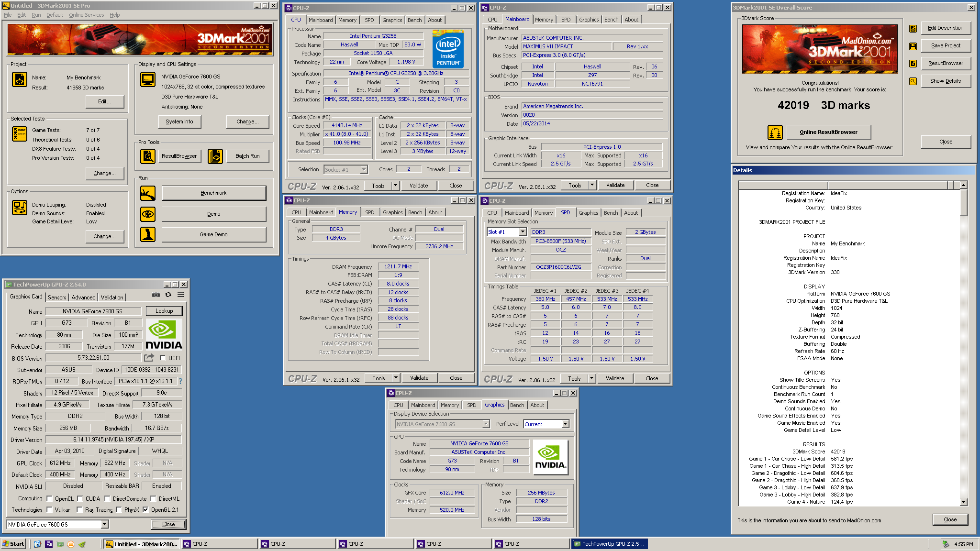980x551 pixels.
Task: Toggle the OpenGL 2.1 checkbox
Action: coord(145,510)
